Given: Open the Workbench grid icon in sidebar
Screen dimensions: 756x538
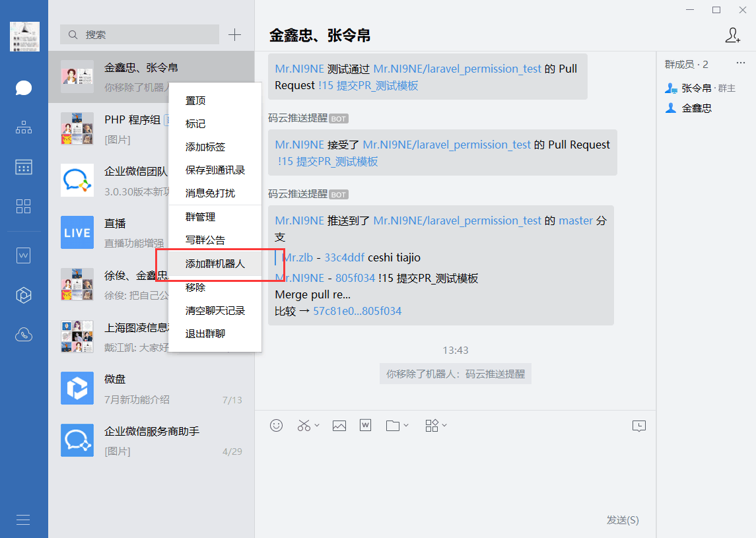Looking at the screenshot, I should pyautogui.click(x=24, y=206).
